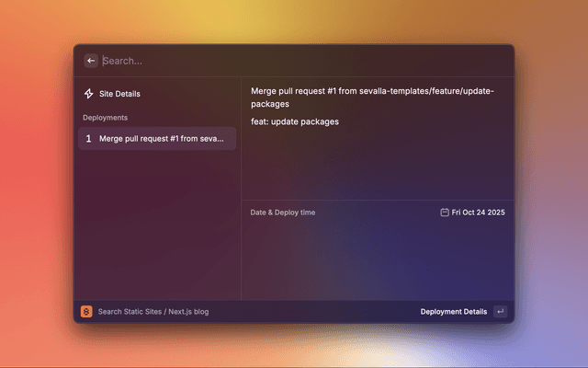Click the Deployments section header
588x368 pixels.
point(105,118)
